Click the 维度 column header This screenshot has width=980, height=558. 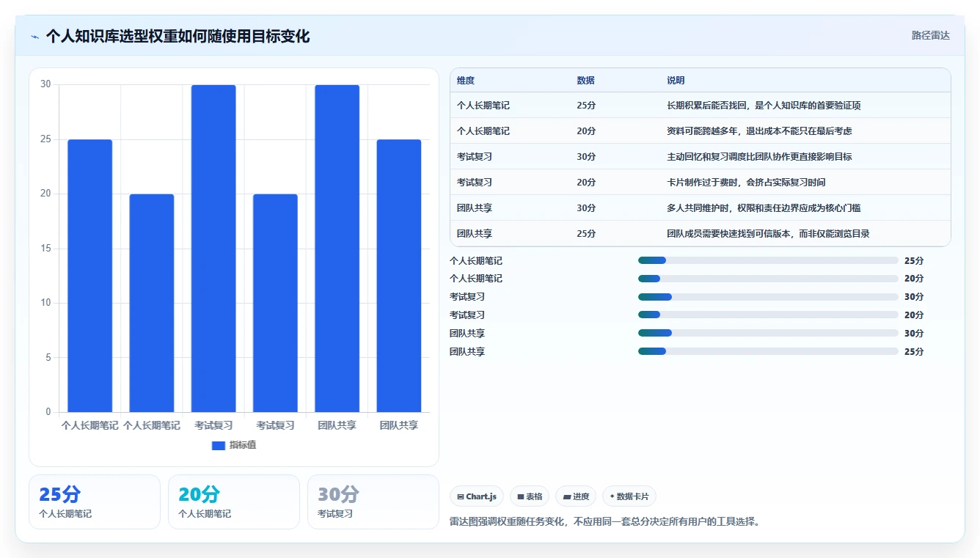pyautogui.click(x=466, y=81)
